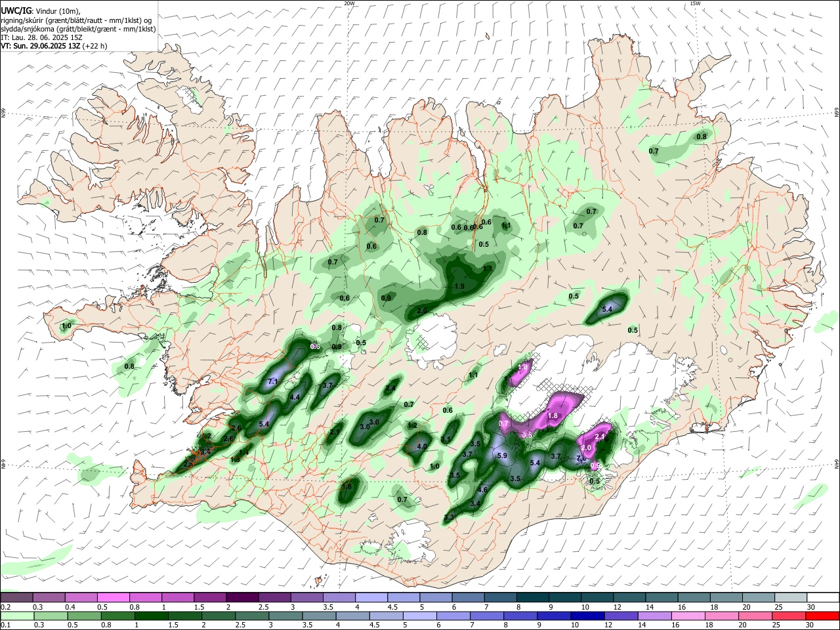Click the '5.9' precipitation value
Viewport: 840px width, 630px height.
click(503, 455)
